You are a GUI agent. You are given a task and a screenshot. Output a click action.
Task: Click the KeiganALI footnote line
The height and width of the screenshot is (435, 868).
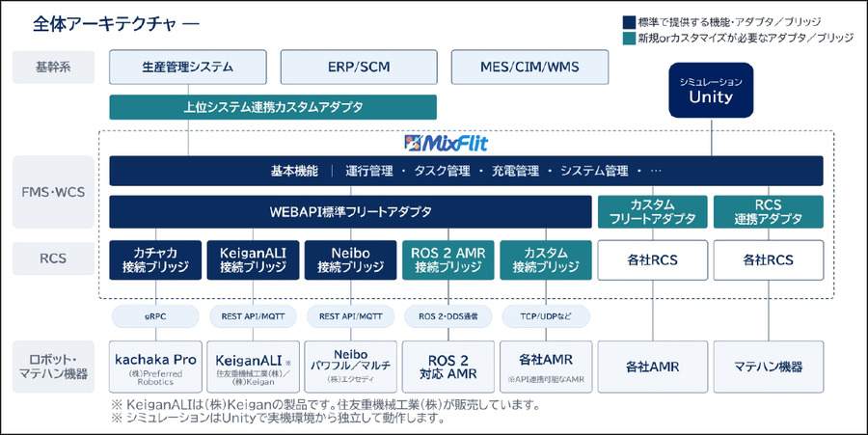click(326, 404)
